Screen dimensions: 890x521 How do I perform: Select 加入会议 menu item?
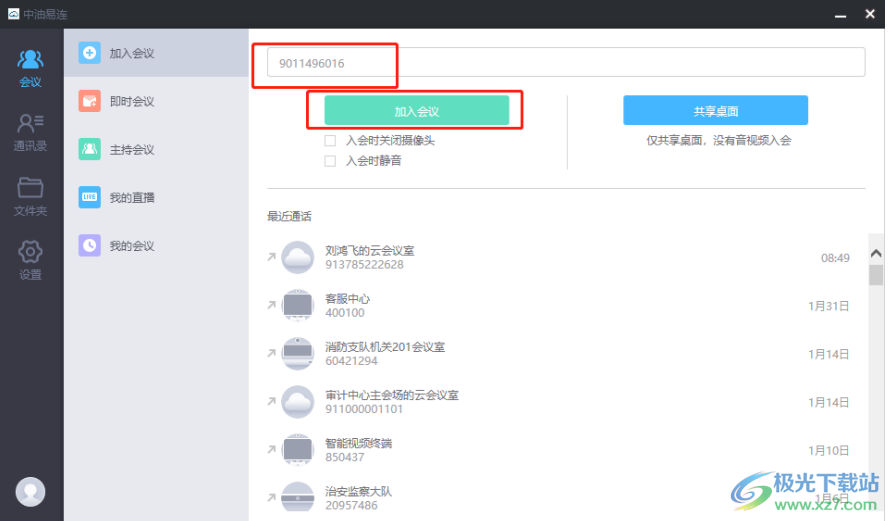pyautogui.click(x=156, y=53)
